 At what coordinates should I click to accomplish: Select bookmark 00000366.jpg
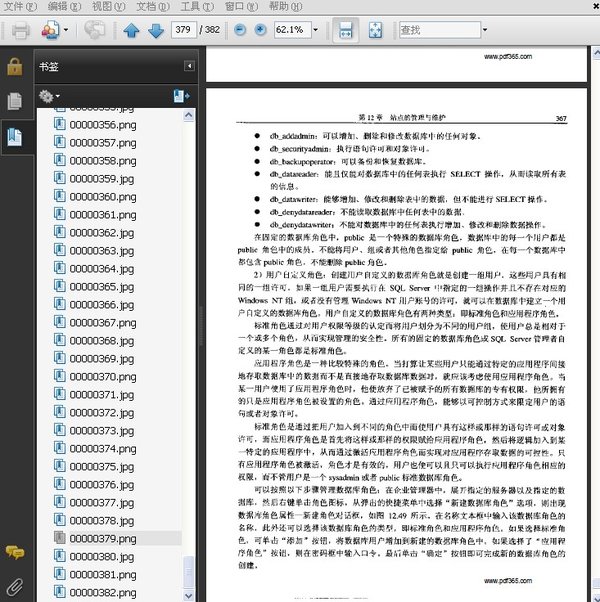(x=102, y=305)
